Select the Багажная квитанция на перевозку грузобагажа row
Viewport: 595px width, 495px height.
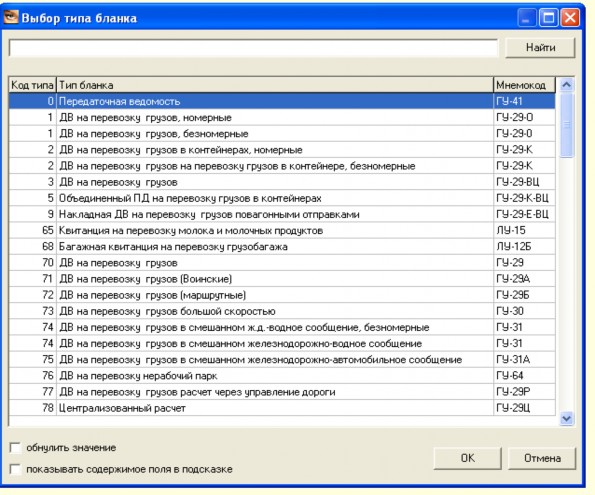tap(282, 247)
